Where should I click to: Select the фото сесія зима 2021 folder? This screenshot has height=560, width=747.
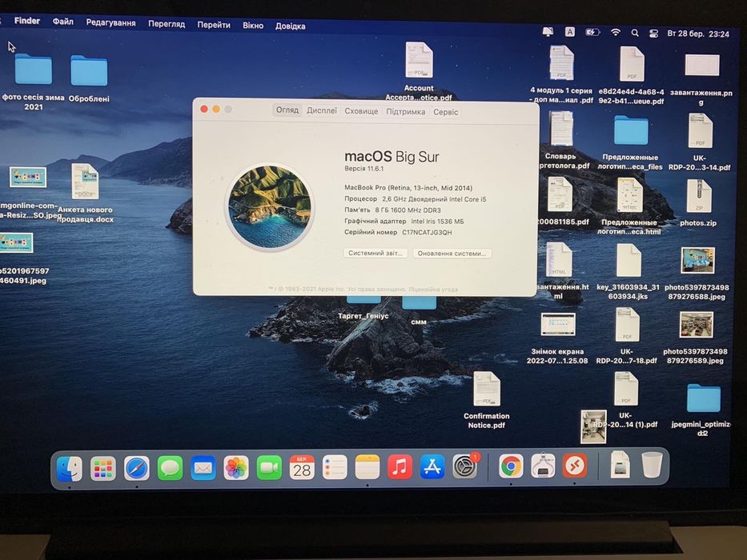[34, 70]
